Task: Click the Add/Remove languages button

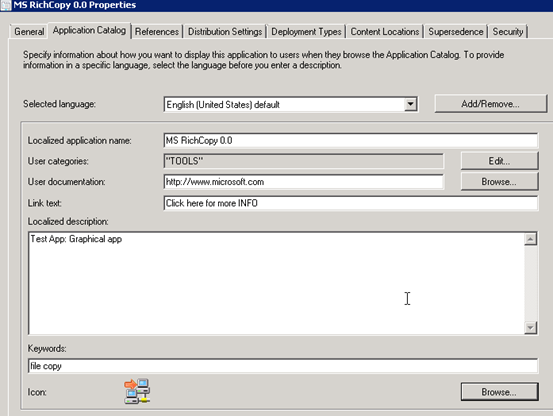Action: tap(491, 104)
